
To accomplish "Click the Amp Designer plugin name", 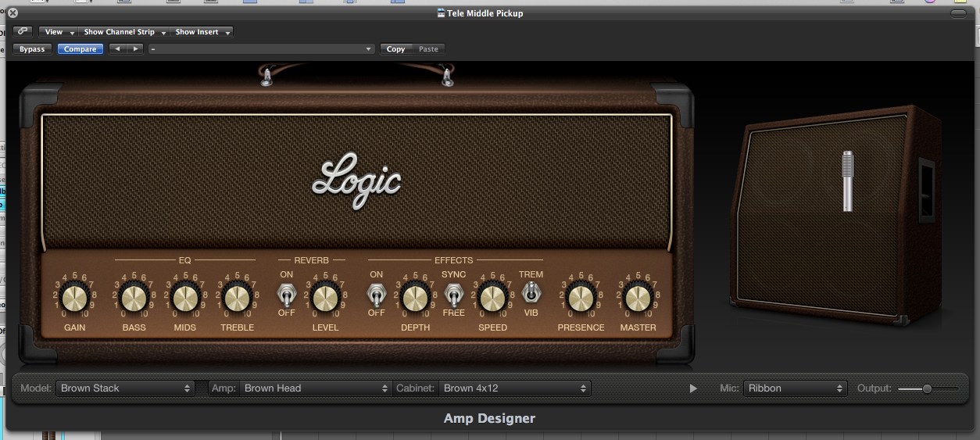I will (x=489, y=418).
